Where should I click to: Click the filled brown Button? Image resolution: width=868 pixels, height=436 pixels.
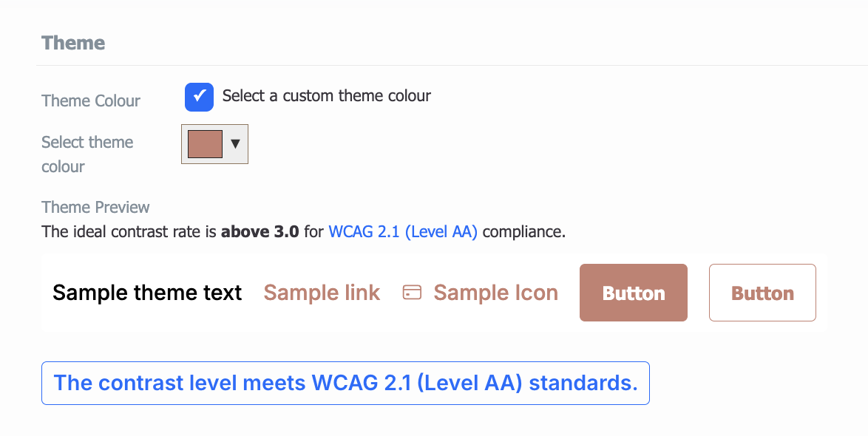click(634, 293)
